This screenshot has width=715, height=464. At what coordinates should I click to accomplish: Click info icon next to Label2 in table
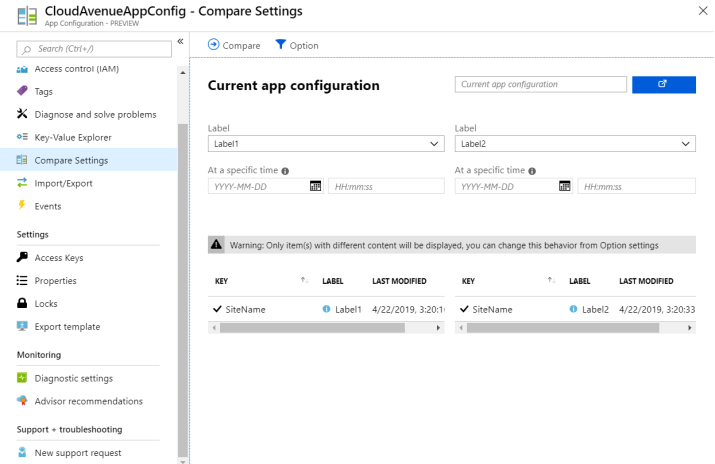click(x=573, y=309)
